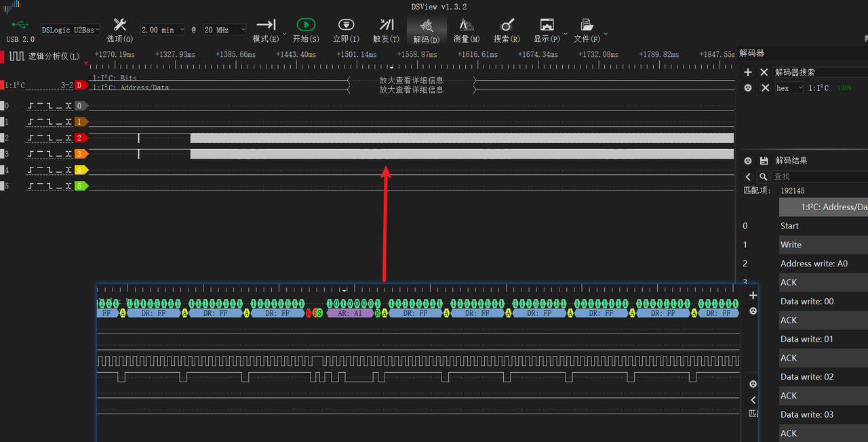The height and width of the screenshot is (442, 868).
Task: Remove the I²C decoder with its X button
Action: click(x=765, y=88)
